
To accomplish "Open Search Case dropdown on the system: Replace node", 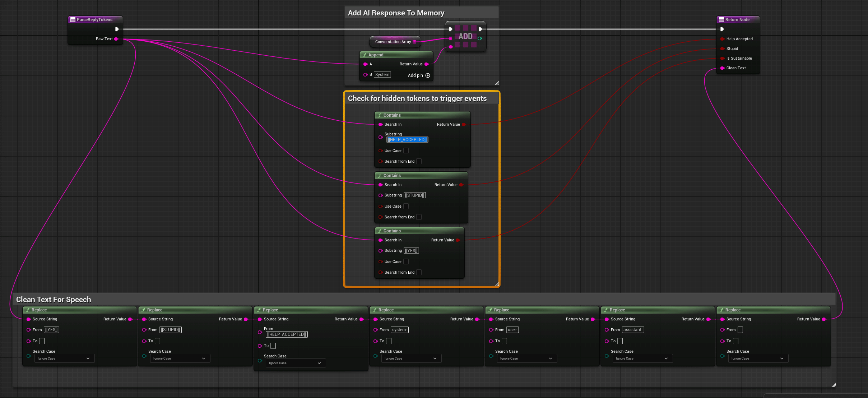I will [x=411, y=358].
